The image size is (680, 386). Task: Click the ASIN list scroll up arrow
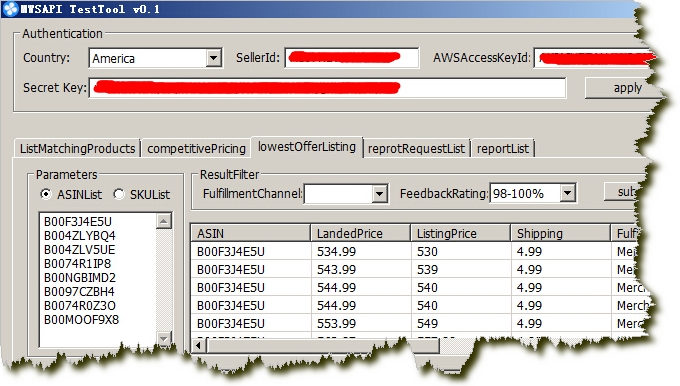(x=163, y=221)
